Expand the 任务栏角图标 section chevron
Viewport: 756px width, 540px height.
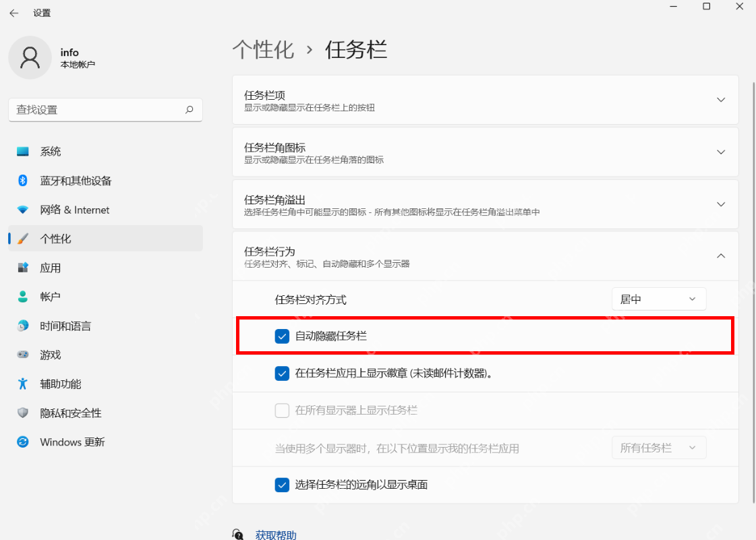721,152
